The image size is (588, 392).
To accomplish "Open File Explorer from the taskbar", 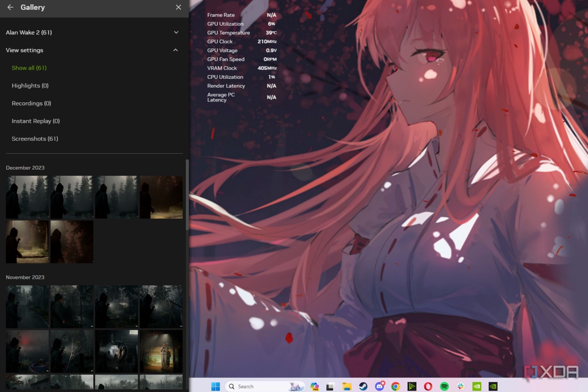I will pyautogui.click(x=347, y=386).
